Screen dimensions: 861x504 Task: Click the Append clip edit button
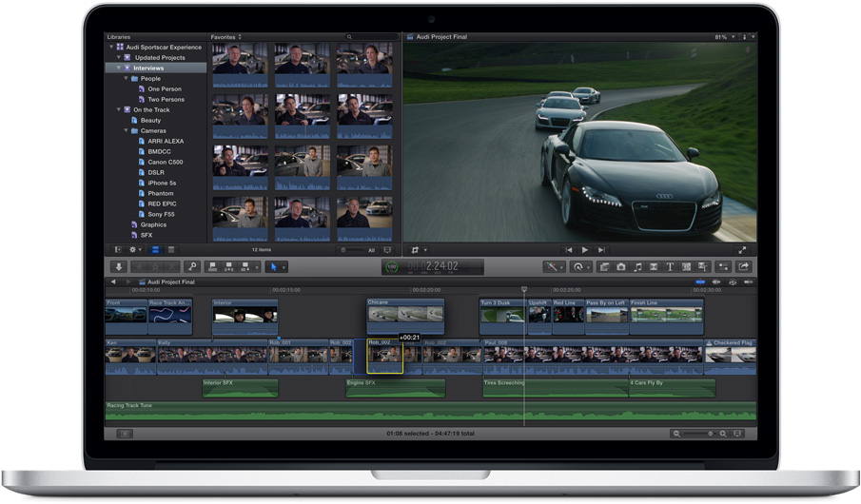click(245, 267)
